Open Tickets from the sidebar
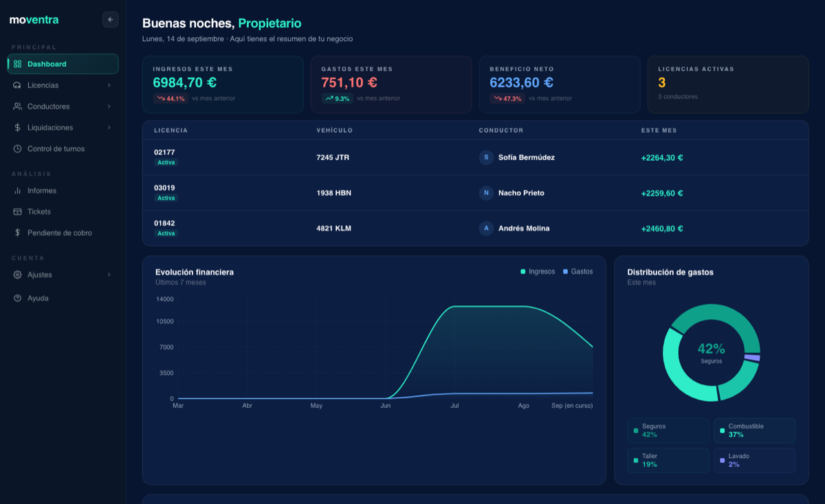 pos(63,212)
